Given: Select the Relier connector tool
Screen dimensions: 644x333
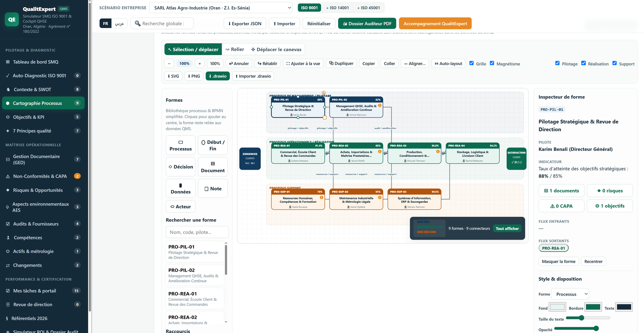Looking at the screenshot, I should pos(235,49).
